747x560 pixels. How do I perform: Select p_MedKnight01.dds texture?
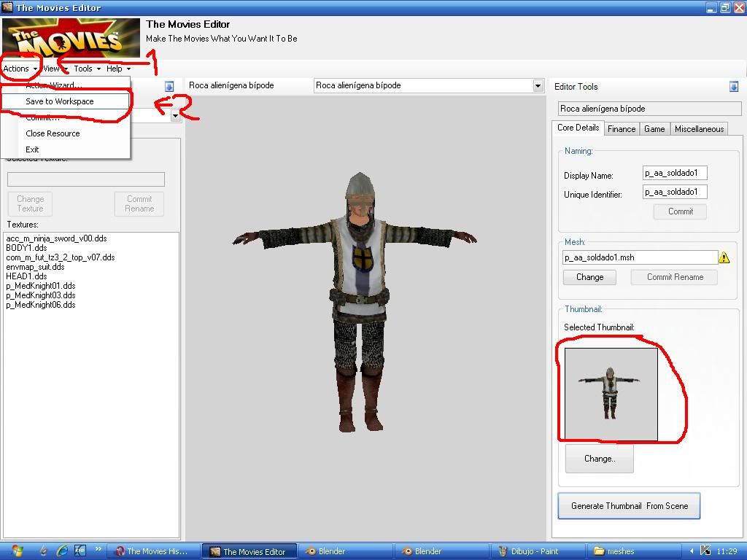coord(41,286)
